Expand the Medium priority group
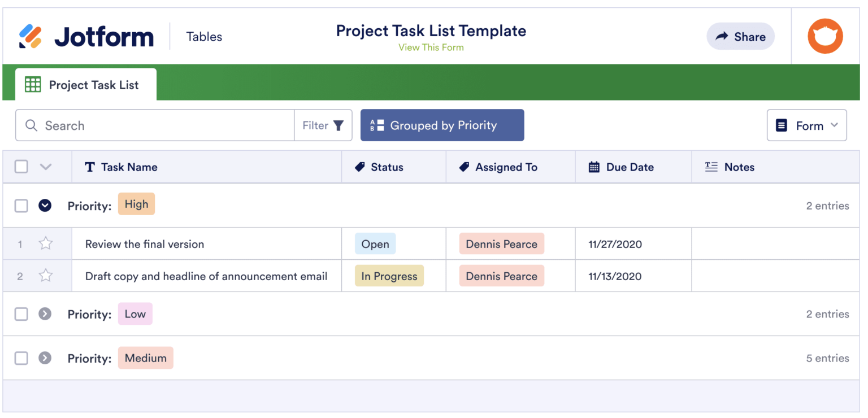The width and height of the screenshot is (868, 418). click(x=45, y=358)
